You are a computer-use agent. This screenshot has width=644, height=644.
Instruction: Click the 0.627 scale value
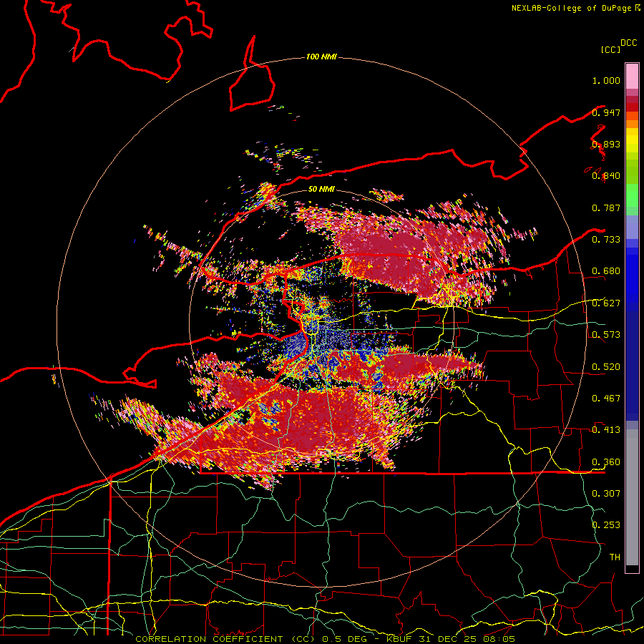coord(606,303)
